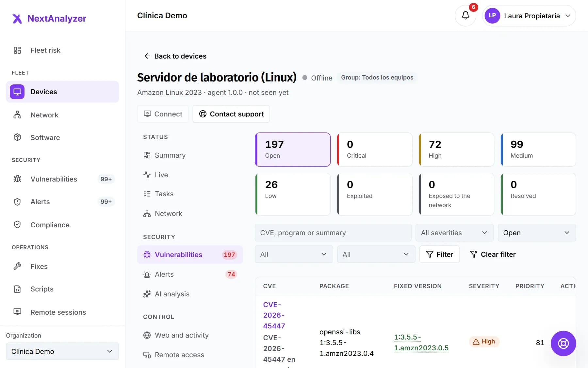
Task: Select device Alerts with 74 badge
Action: pyautogui.click(x=190, y=274)
